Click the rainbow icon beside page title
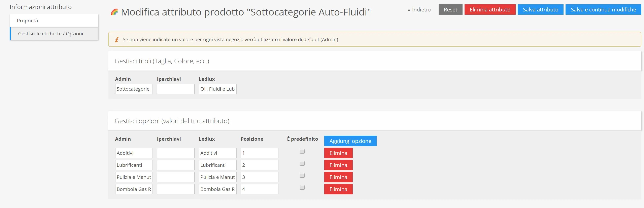 click(114, 12)
